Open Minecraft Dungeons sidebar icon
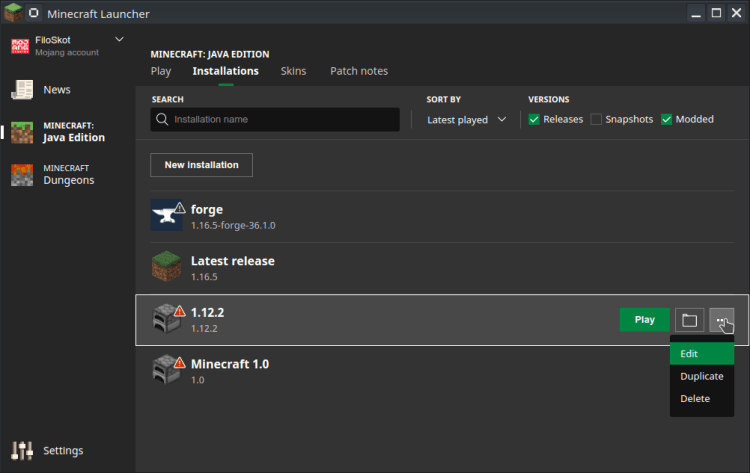Viewport: 750px width, 473px height. click(22, 175)
